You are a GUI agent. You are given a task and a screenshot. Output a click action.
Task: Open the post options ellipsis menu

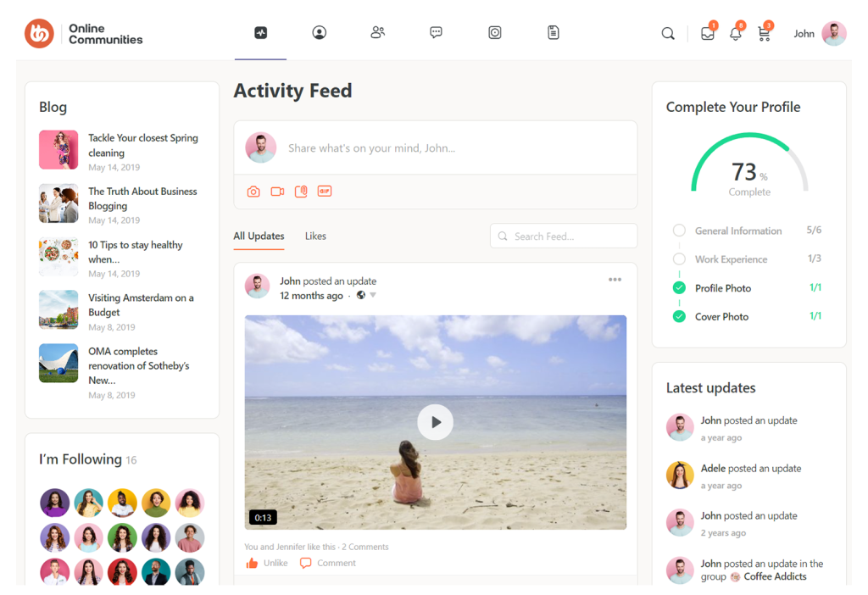(x=615, y=281)
